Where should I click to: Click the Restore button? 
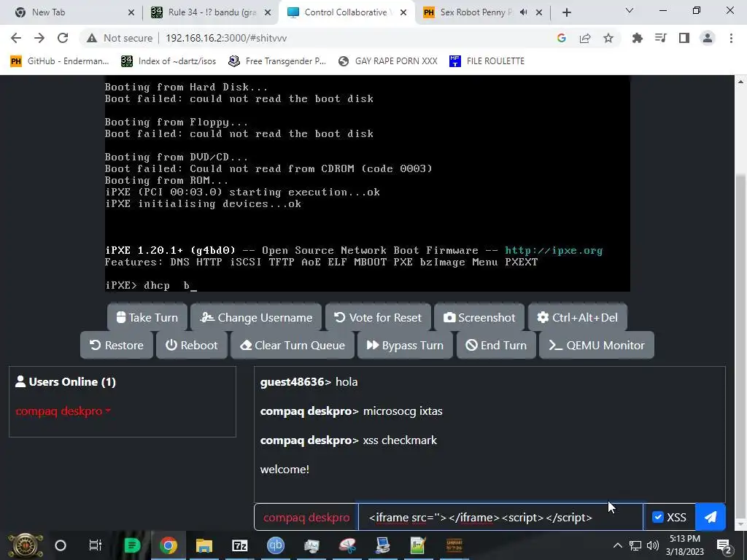117,345
